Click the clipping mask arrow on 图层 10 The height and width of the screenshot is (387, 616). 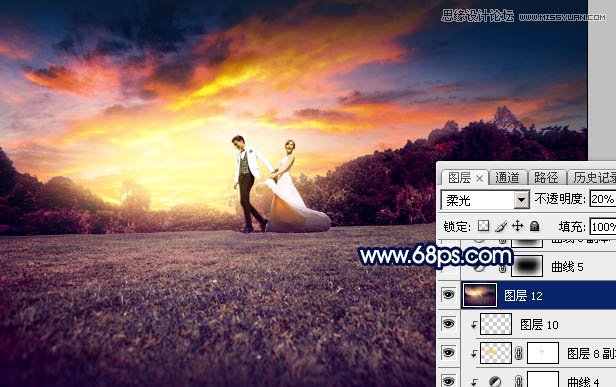pos(474,325)
